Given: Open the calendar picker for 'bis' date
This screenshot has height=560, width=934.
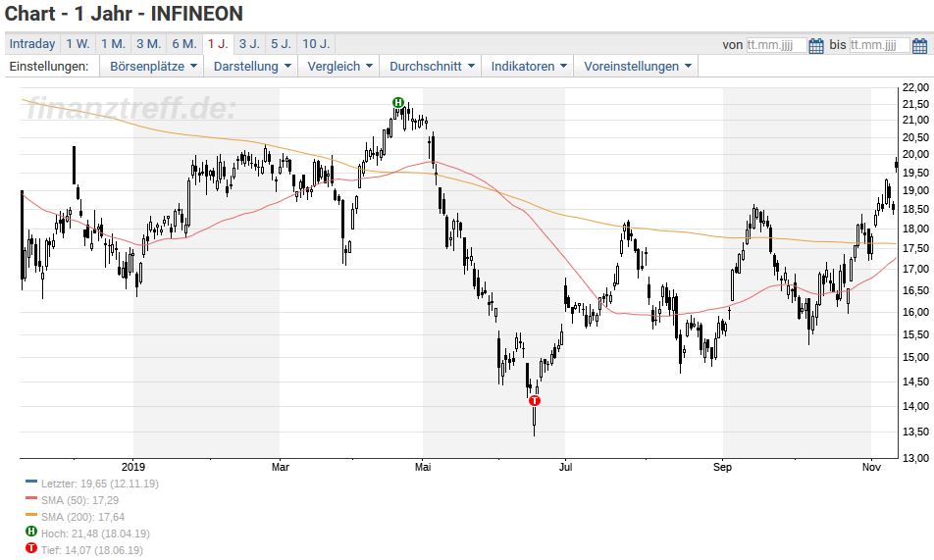Looking at the screenshot, I should pyautogui.click(x=919, y=45).
